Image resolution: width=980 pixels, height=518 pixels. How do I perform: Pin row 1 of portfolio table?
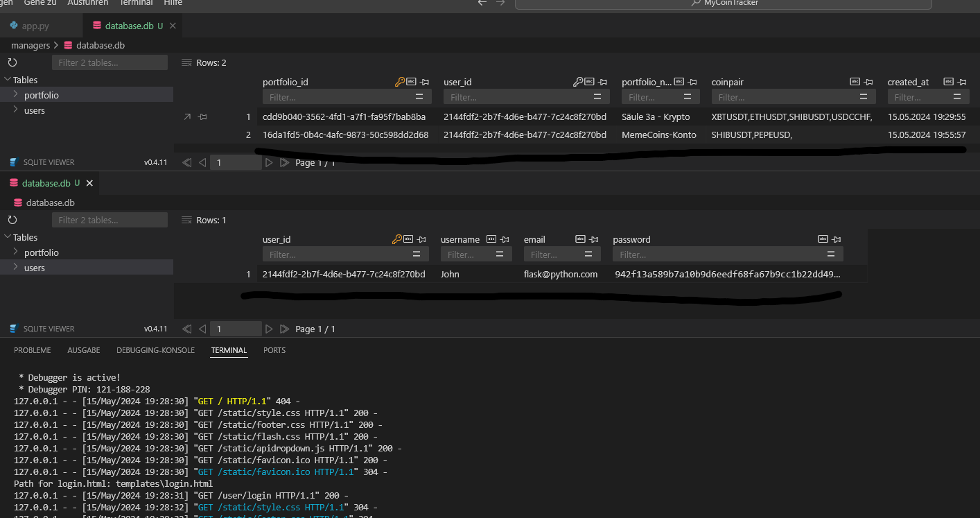(202, 117)
